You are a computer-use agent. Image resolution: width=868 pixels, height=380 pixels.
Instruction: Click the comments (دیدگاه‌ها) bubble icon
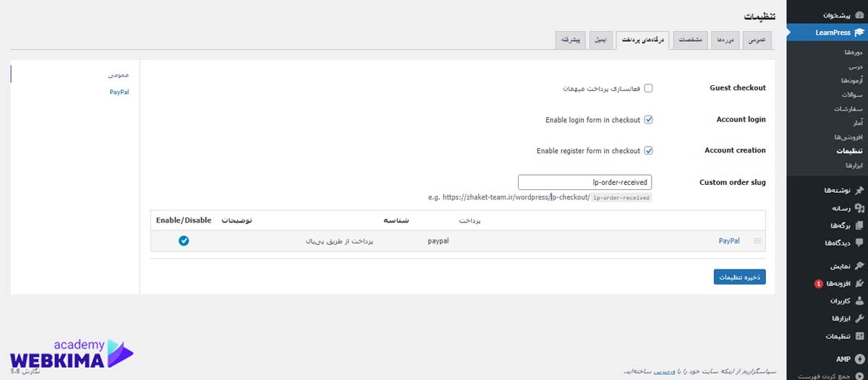click(859, 243)
